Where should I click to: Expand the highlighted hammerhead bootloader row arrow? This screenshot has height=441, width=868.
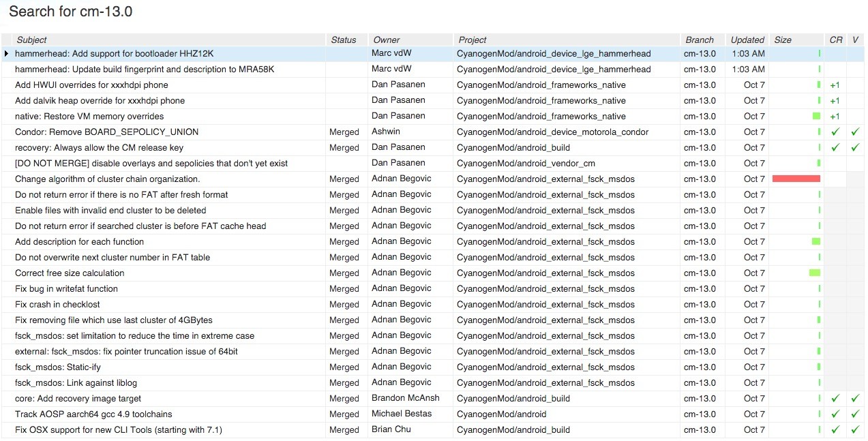pos(5,53)
